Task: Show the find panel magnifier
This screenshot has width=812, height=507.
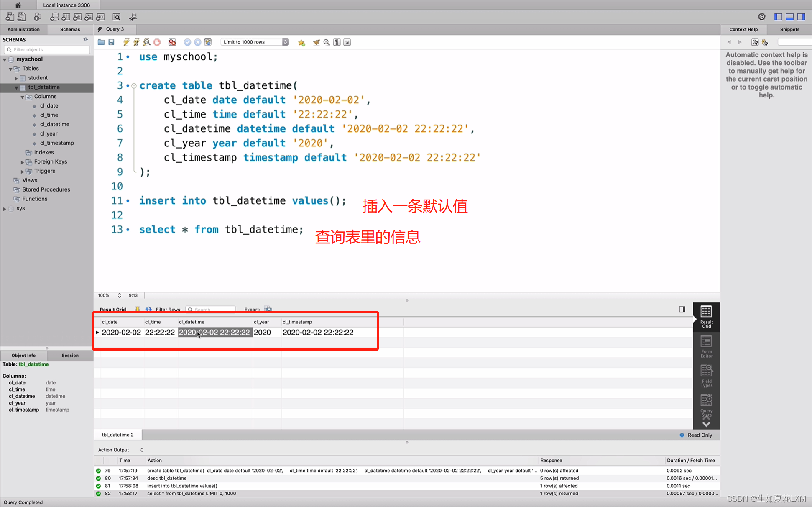Action: [327, 42]
